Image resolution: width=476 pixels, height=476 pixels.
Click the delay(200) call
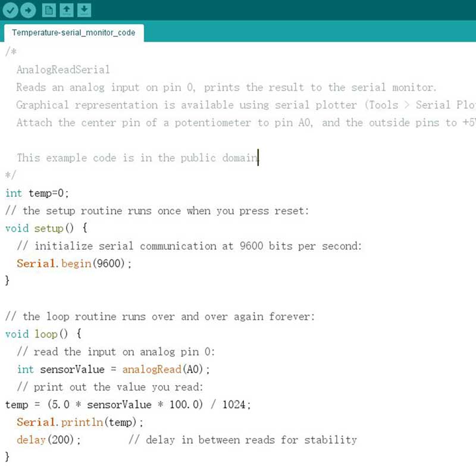click(x=49, y=440)
